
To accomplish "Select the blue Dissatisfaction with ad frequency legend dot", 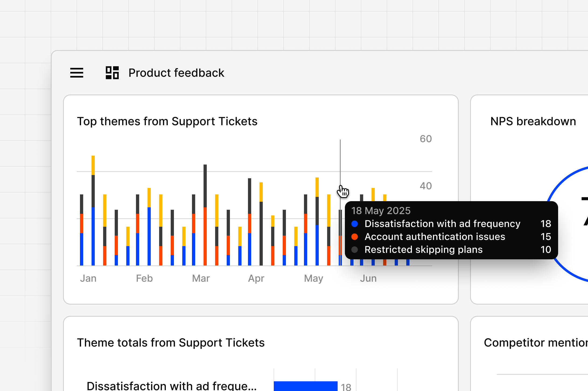I will coord(355,224).
